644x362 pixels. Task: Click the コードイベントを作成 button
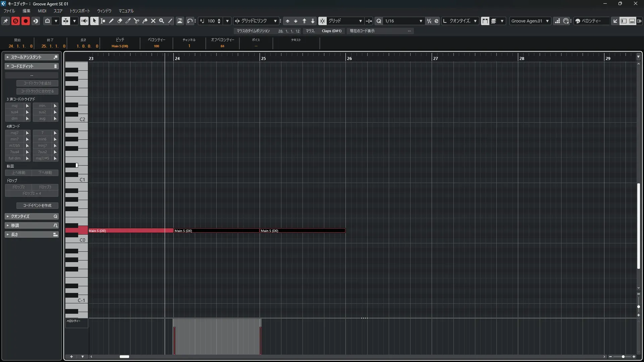point(37,205)
